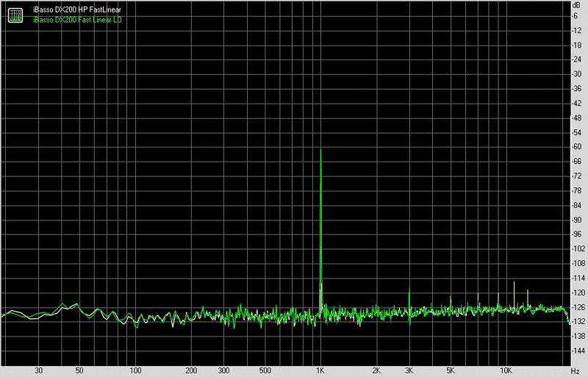
Task: Select the white 'iBasso DX200 HP FastLinear' legend entry
Action: tap(77, 10)
